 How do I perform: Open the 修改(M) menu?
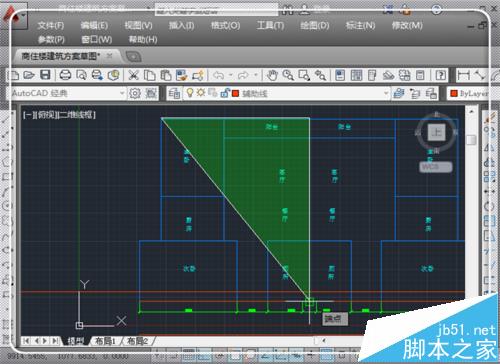tap(407, 25)
